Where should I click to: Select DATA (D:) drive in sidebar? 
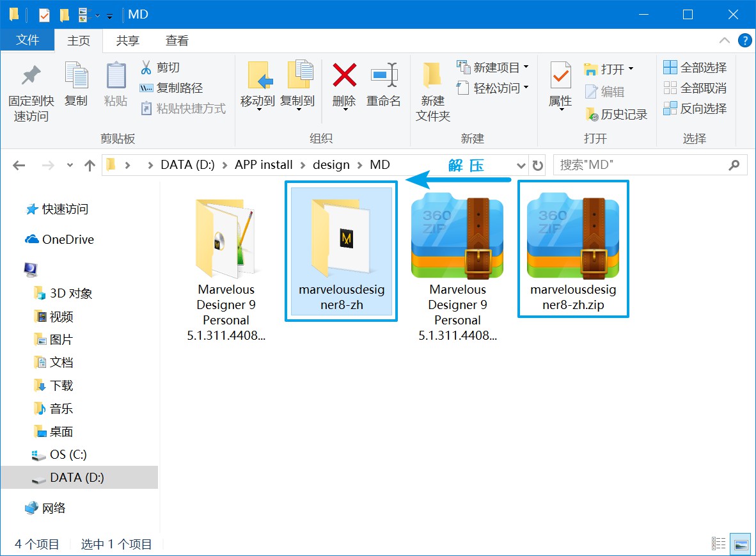[x=79, y=477]
